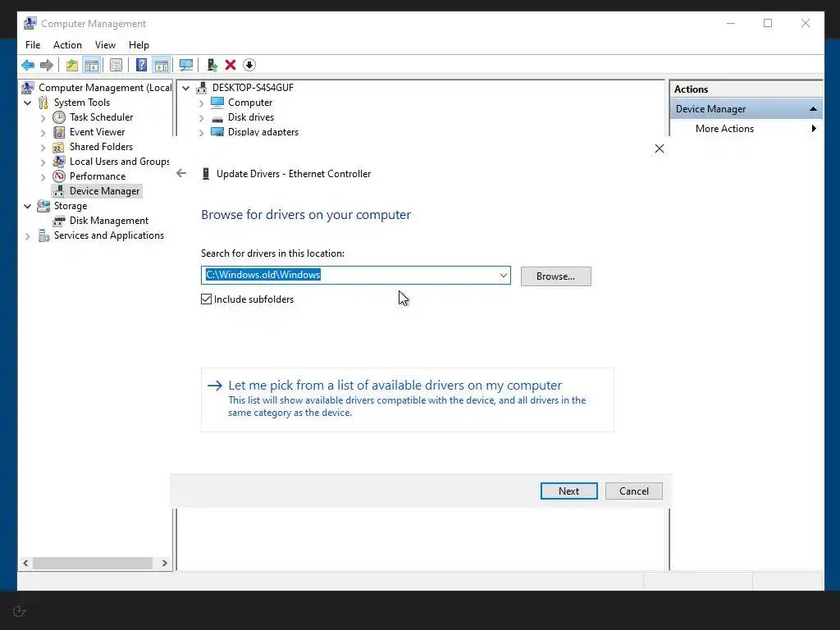Open the View menu
The height and width of the screenshot is (630, 840).
(x=105, y=45)
